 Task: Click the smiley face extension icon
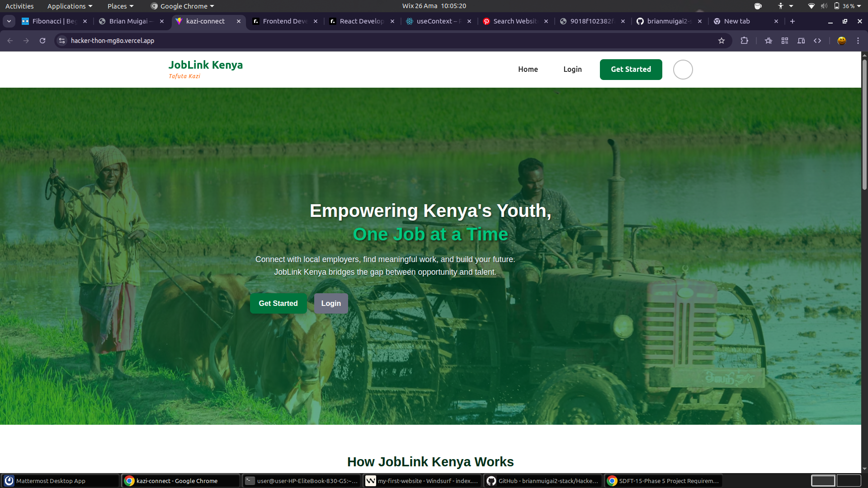842,41
